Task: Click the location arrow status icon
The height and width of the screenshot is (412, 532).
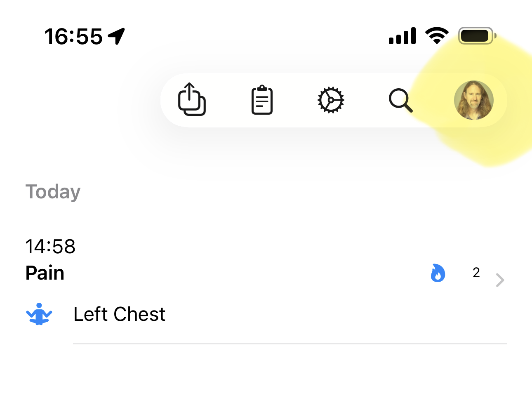Action: 117,36
